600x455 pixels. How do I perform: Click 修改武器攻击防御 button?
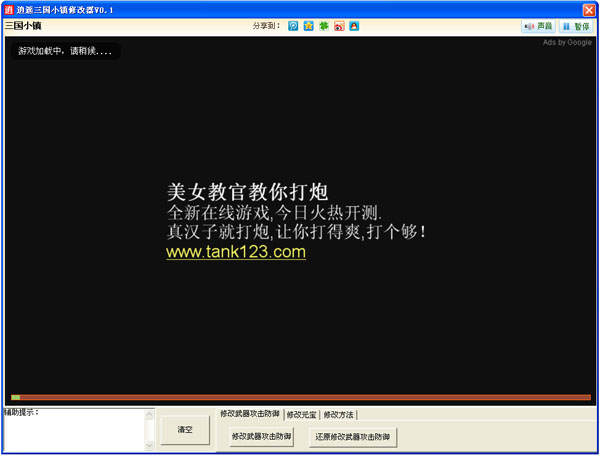coord(262,437)
